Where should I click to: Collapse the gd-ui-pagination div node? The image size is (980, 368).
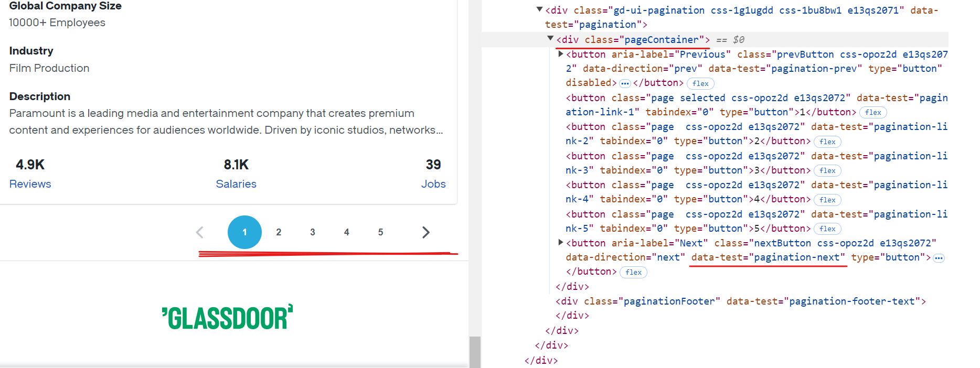point(539,9)
